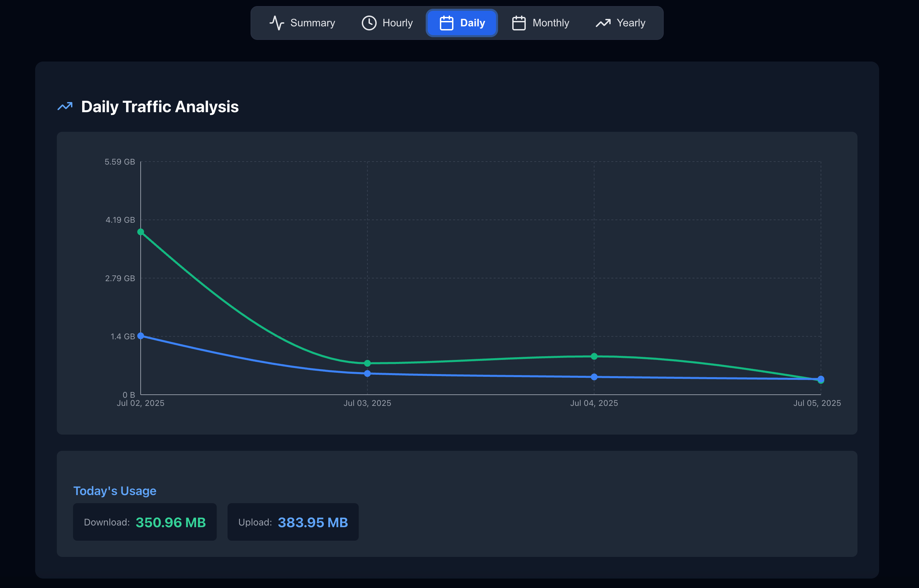Click the Hourly clock icon
The width and height of the screenshot is (919, 588).
(369, 23)
